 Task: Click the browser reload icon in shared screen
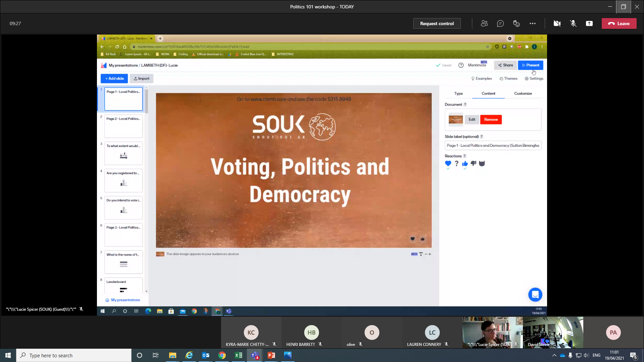pyautogui.click(x=117, y=47)
